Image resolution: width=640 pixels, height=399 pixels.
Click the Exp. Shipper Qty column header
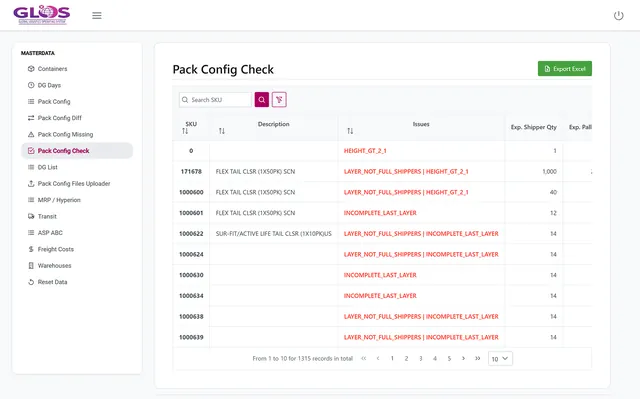click(533, 127)
